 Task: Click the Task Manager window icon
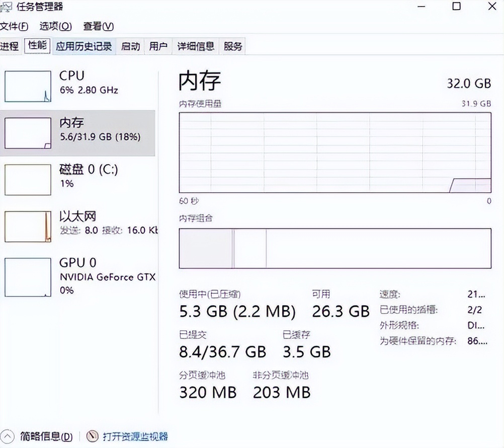[7, 7]
